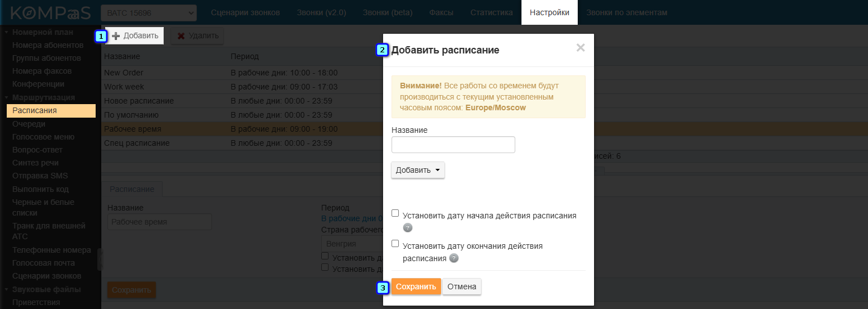This screenshot has height=309, width=868.
Task: Click the background Сохранить button
Action: coord(132,290)
